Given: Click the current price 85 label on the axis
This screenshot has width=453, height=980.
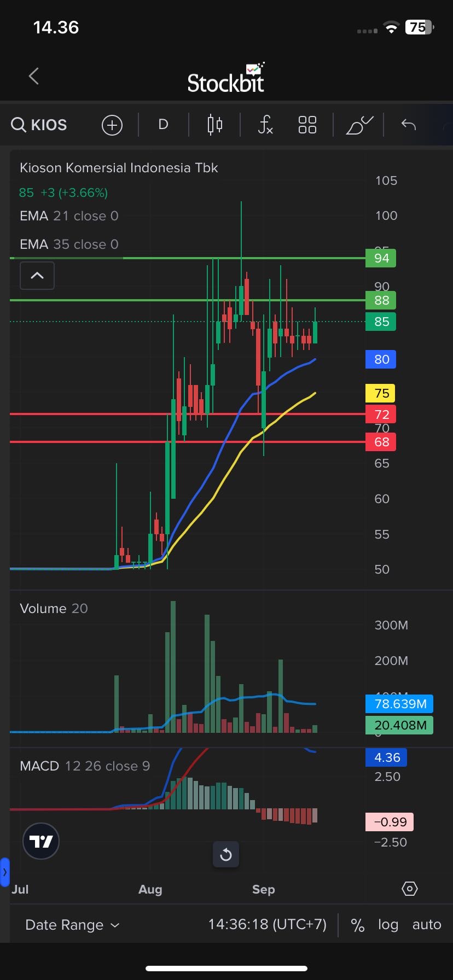Looking at the screenshot, I should (381, 322).
